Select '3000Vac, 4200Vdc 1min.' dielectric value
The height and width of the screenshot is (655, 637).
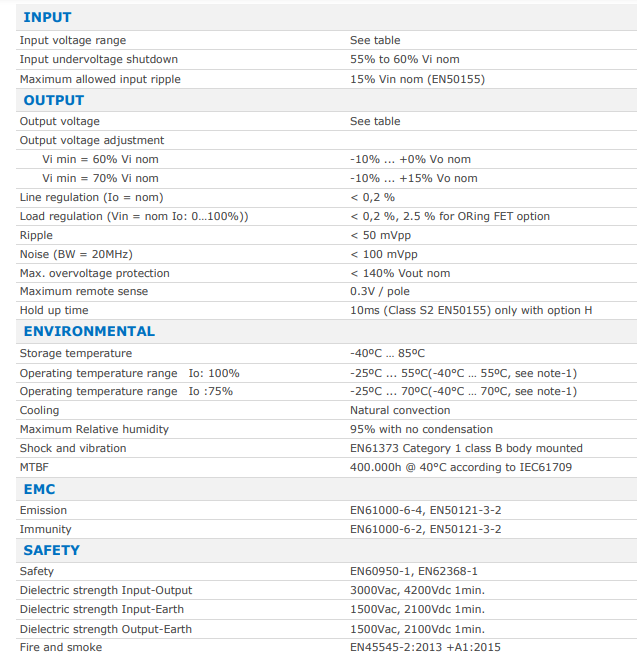click(x=417, y=590)
